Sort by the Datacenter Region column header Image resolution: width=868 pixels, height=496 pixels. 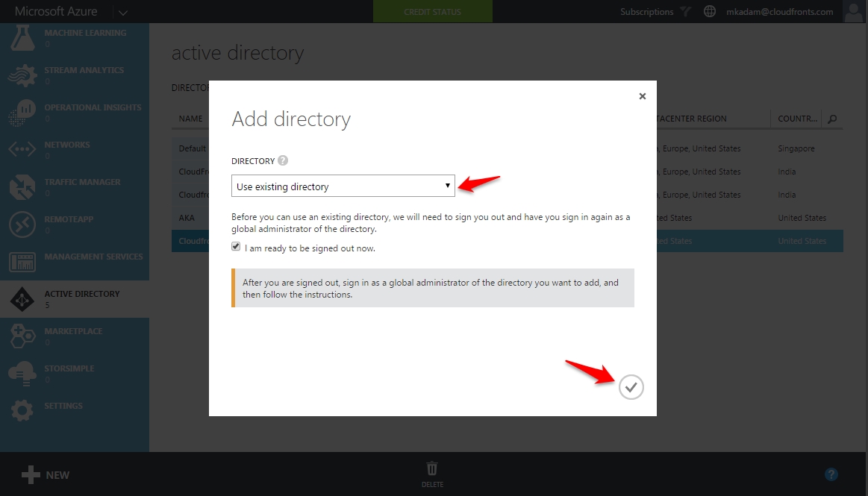(x=691, y=119)
